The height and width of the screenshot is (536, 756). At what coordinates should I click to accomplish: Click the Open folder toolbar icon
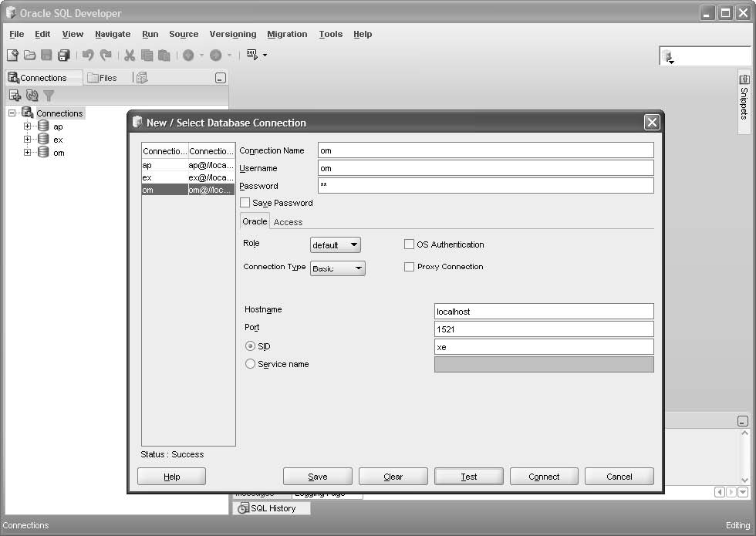(30, 55)
